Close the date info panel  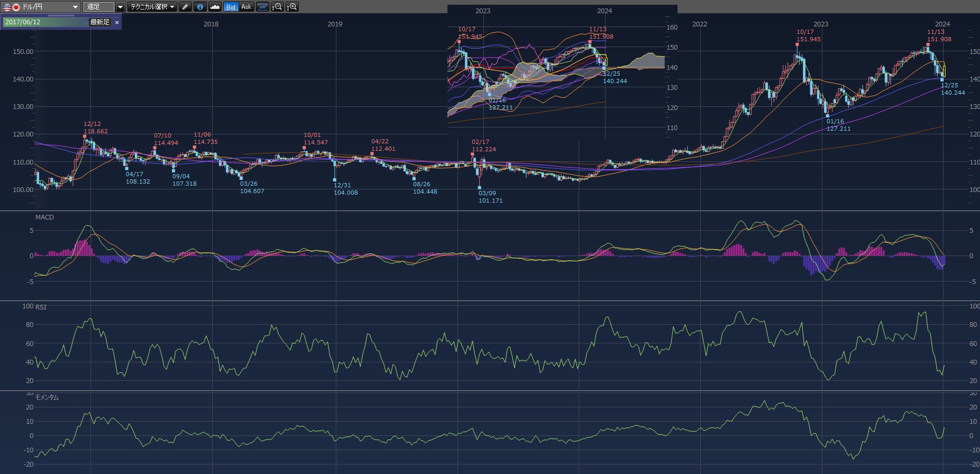pyautogui.click(x=117, y=22)
